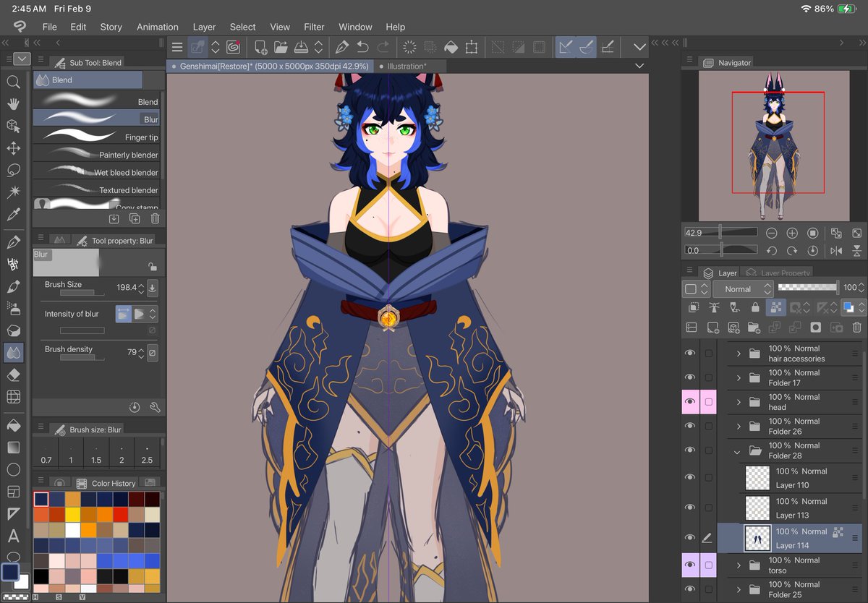Click Zoom out in Navigator
This screenshot has height=603, width=868.
772,233
